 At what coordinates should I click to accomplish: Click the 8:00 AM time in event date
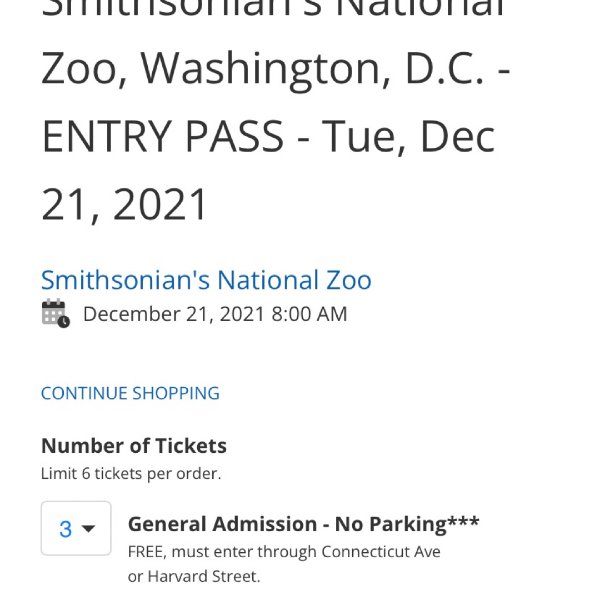pos(309,314)
